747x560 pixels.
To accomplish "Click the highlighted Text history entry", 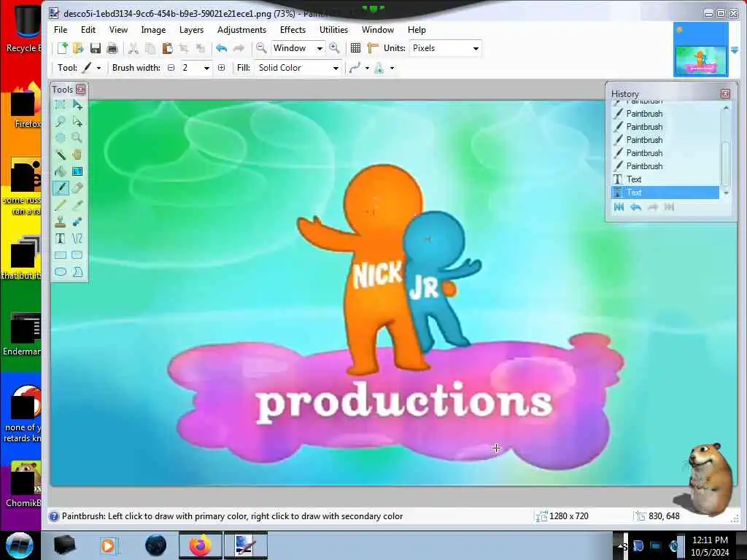I will 665,192.
